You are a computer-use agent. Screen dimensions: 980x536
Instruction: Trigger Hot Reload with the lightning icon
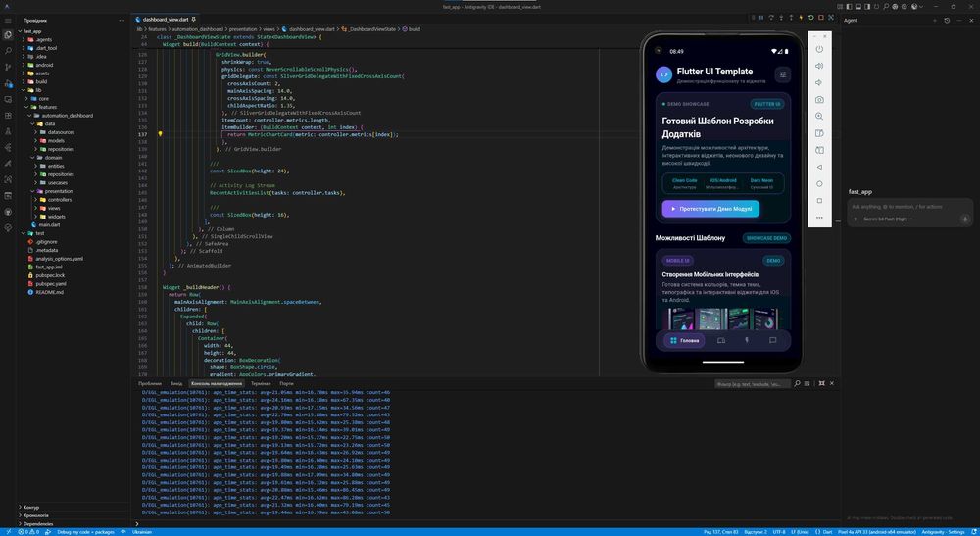(x=802, y=18)
